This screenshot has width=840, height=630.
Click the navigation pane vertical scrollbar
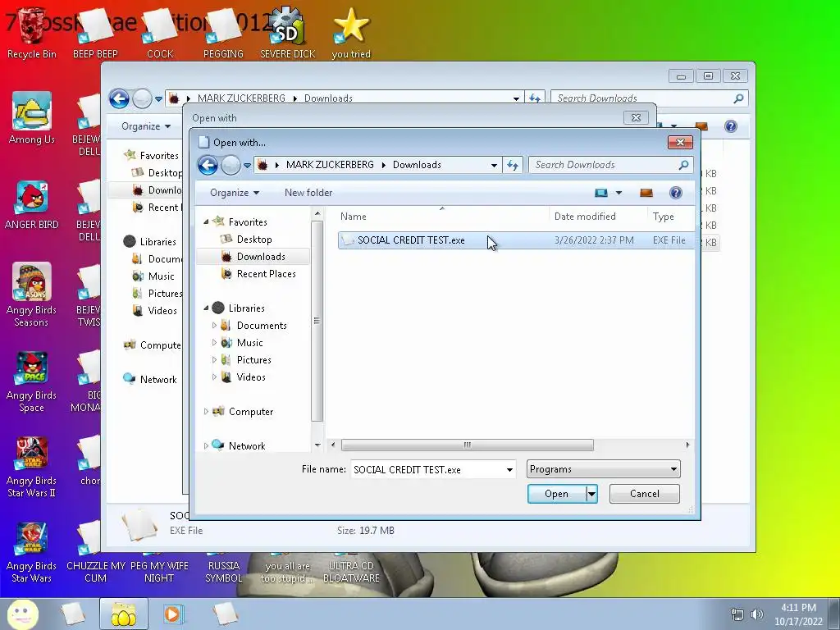tap(317, 321)
